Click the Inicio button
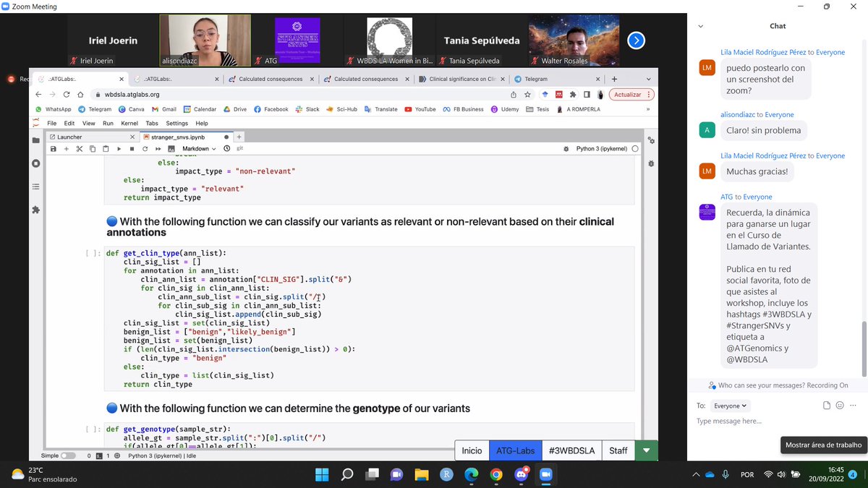The height and width of the screenshot is (488, 868). pyautogui.click(x=472, y=450)
